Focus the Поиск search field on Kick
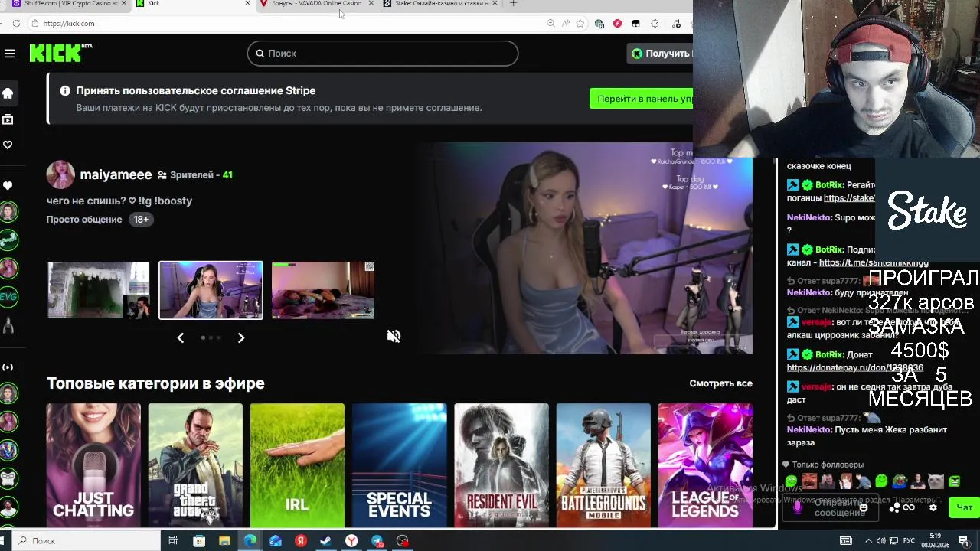Image resolution: width=980 pixels, height=551 pixels. pyautogui.click(x=383, y=53)
